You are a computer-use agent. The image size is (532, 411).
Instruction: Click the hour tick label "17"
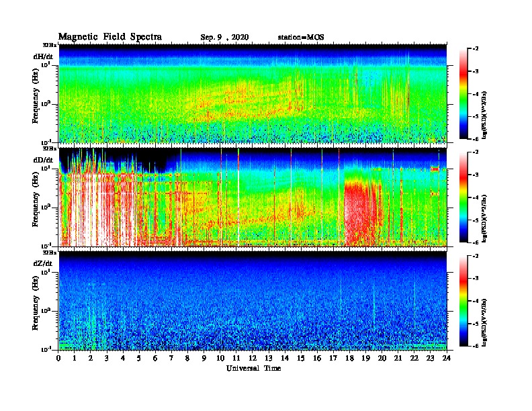tap(334, 359)
